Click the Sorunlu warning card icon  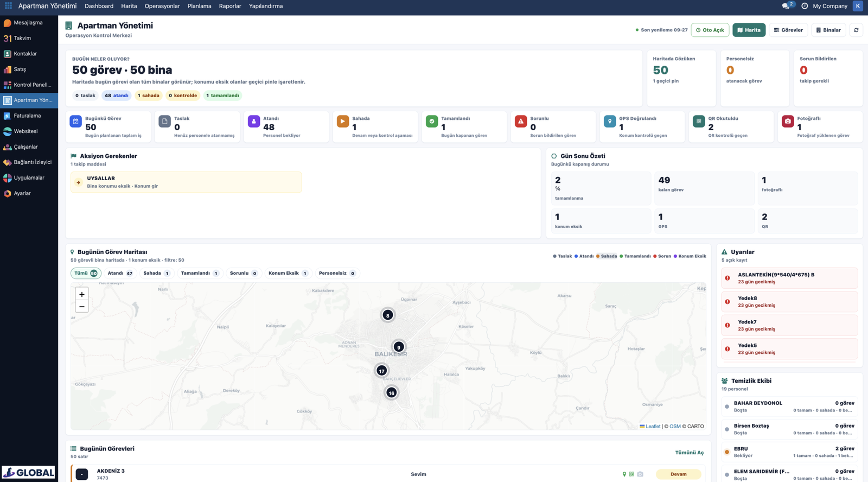point(521,122)
